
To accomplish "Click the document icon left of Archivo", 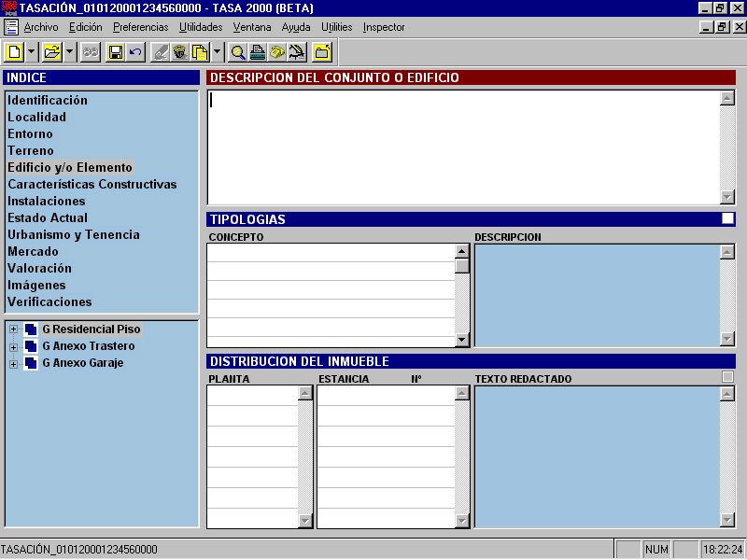I will pyautogui.click(x=11, y=27).
